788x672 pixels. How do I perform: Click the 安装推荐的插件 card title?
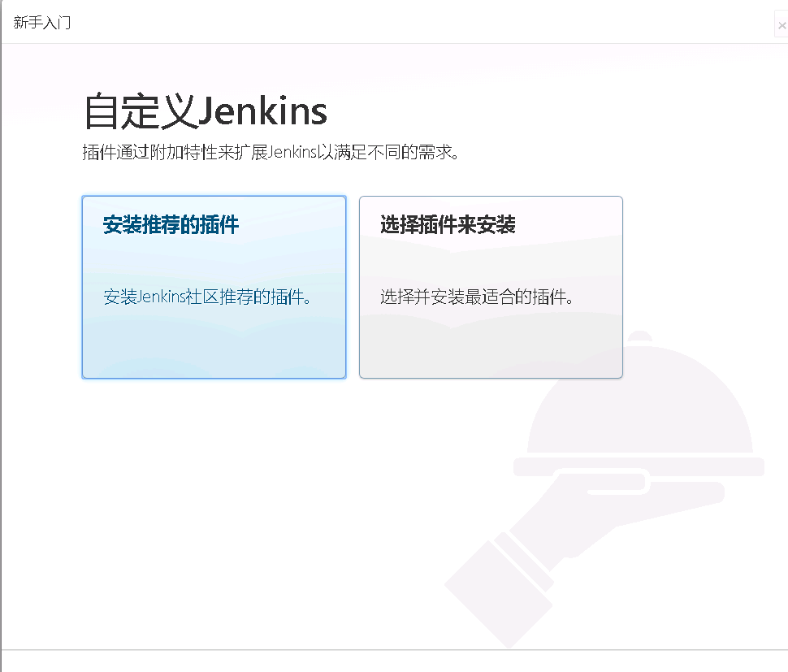tap(171, 224)
